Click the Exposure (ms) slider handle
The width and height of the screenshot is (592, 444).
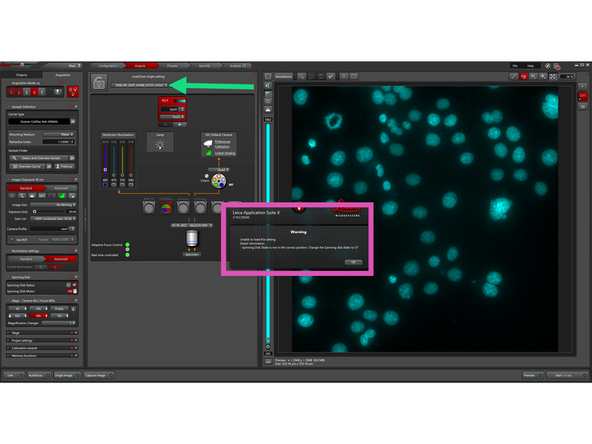click(34, 212)
